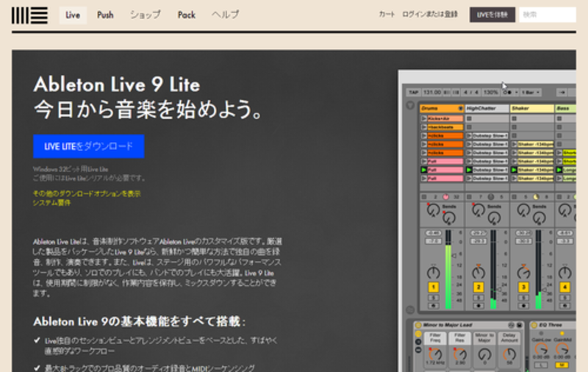Click the Ableton logo icon
This screenshot has height=372, width=588.
pyautogui.click(x=29, y=15)
